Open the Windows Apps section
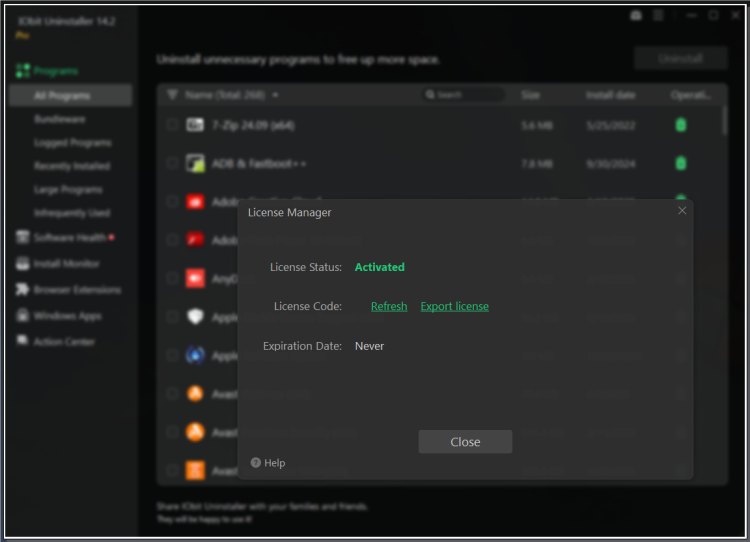The image size is (750, 542). (x=58, y=316)
